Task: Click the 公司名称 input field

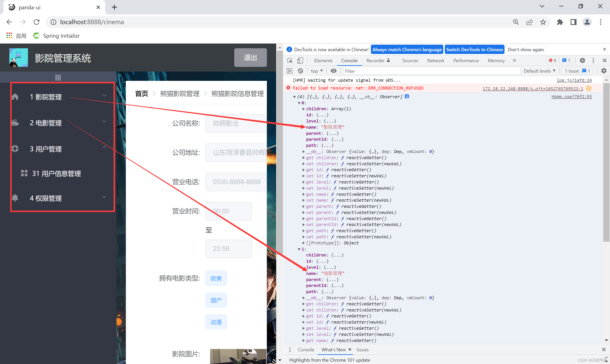Action: 237,124
